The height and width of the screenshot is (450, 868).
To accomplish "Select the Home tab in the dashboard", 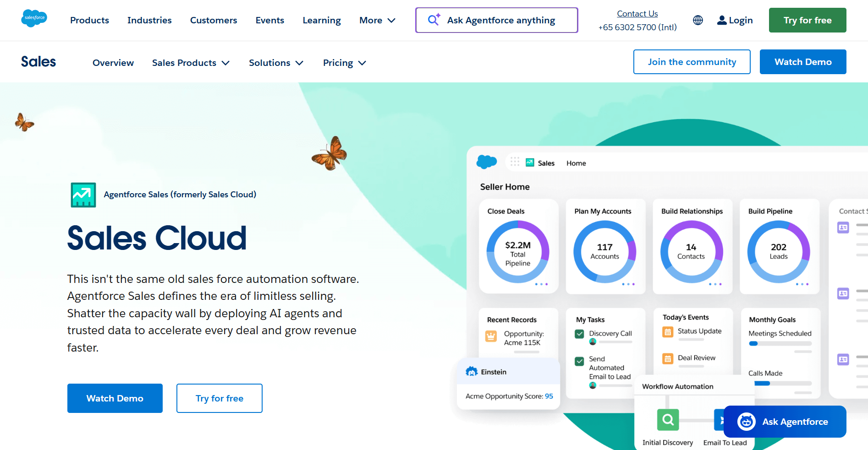I will (576, 163).
